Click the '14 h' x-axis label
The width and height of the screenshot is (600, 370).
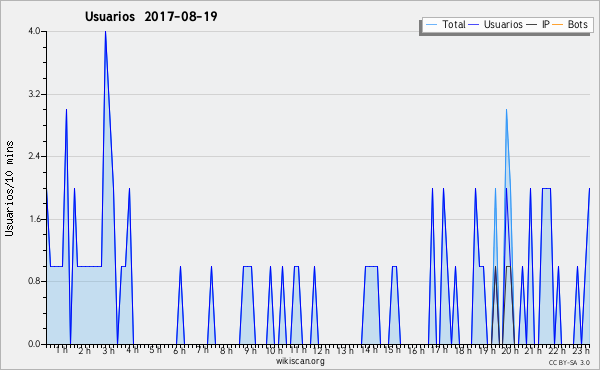(x=369, y=350)
